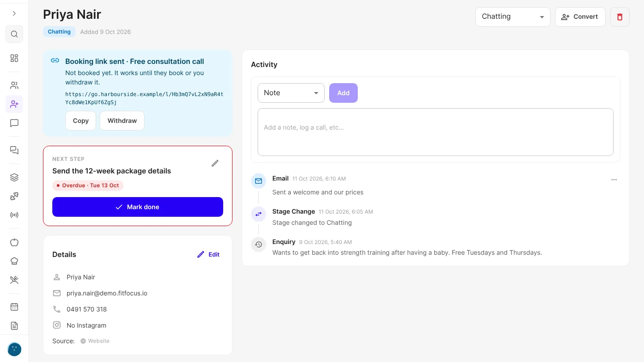Edit the next step with the pencil icon
Image resolution: width=644 pixels, height=362 pixels.
pos(215,164)
